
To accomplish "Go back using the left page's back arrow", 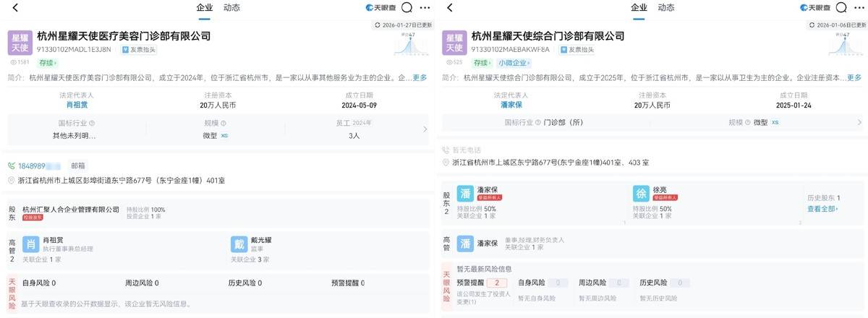I will tap(16, 8).
